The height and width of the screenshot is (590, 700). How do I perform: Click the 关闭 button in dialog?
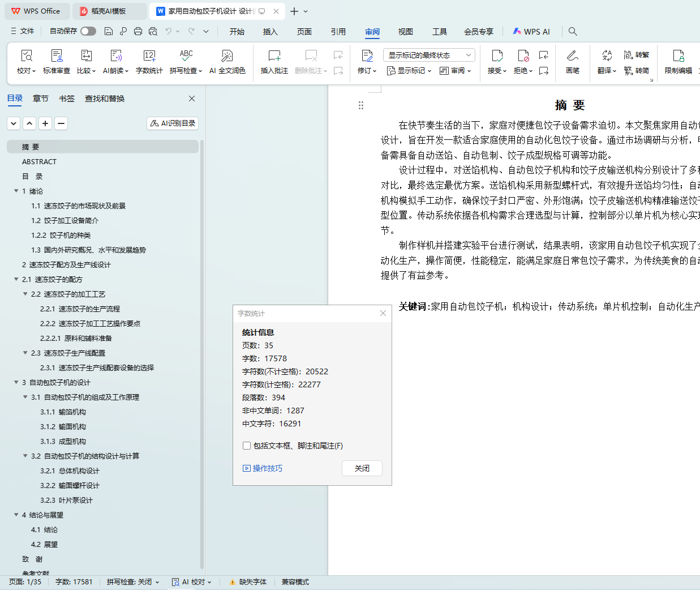click(x=362, y=468)
